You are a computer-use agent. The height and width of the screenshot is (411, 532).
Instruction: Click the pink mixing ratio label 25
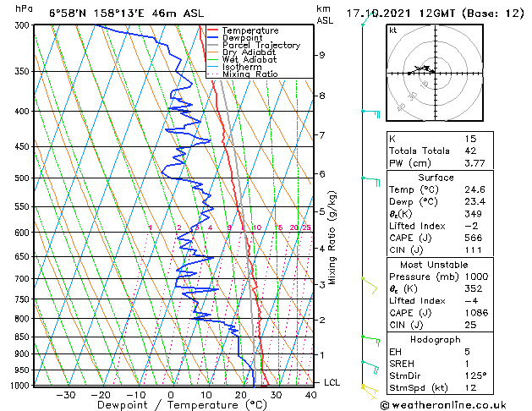click(x=306, y=227)
